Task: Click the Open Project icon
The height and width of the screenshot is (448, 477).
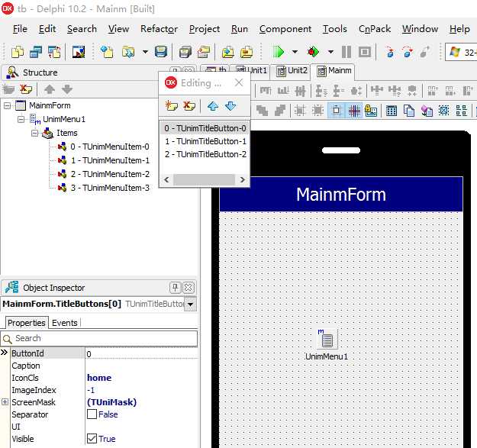Action: pos(204,52)
